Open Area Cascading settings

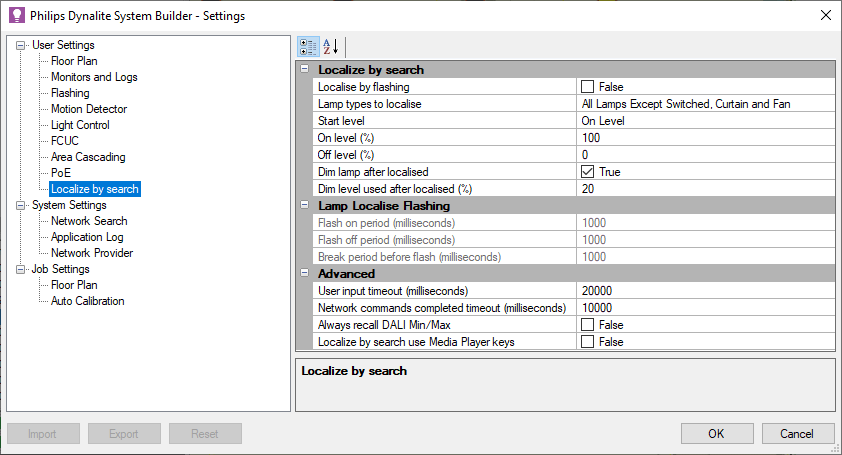88,157
